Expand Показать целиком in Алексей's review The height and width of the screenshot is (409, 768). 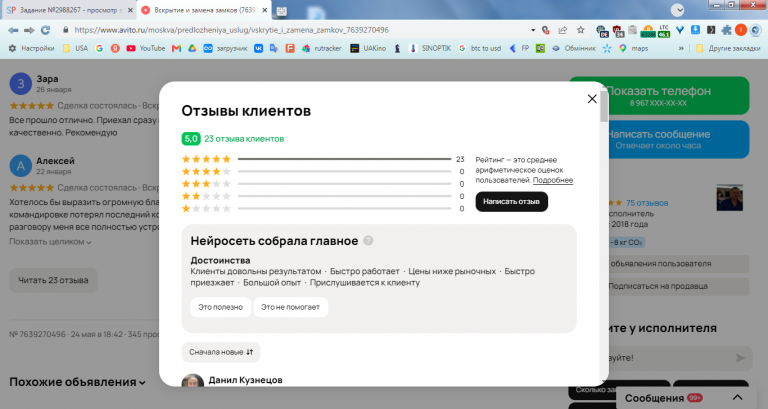[50, 241]
